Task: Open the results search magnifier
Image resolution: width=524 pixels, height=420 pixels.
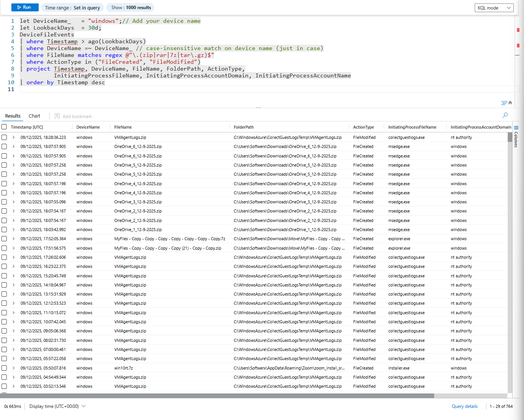Action: 505,115
